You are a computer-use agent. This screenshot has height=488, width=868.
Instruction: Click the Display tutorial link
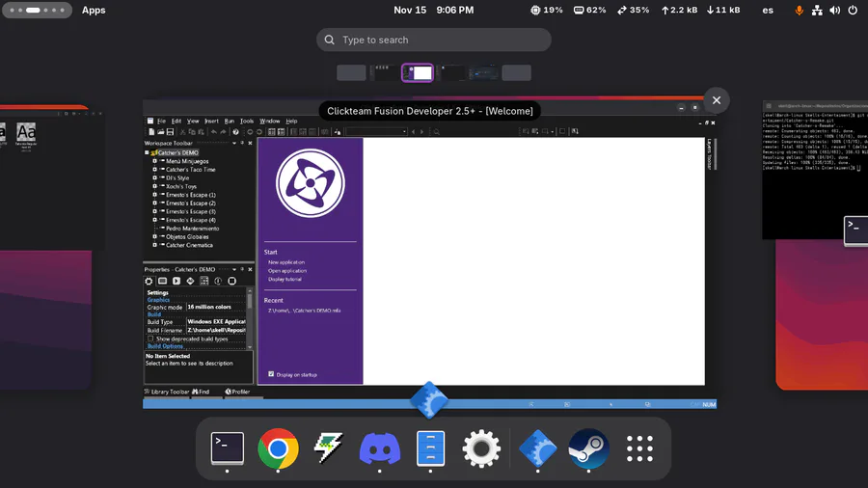point(285,279)
